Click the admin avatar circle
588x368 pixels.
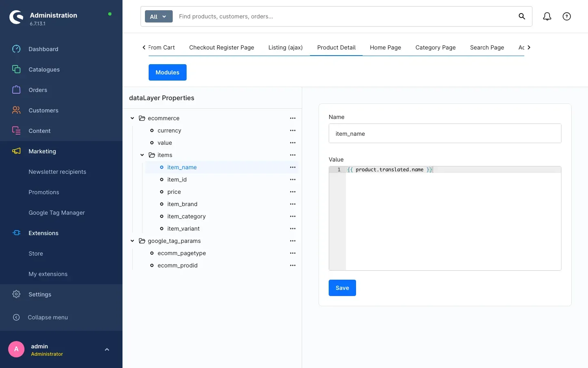16,349
